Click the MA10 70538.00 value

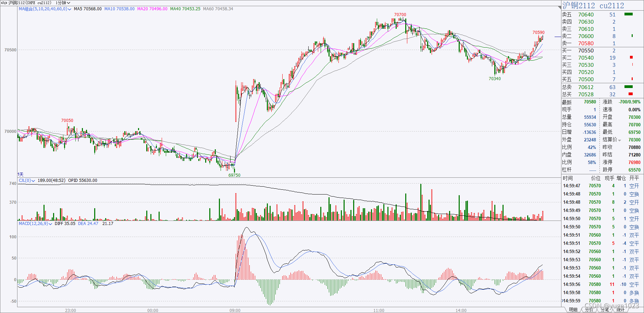pyautogui.click(x=119, y=9)
